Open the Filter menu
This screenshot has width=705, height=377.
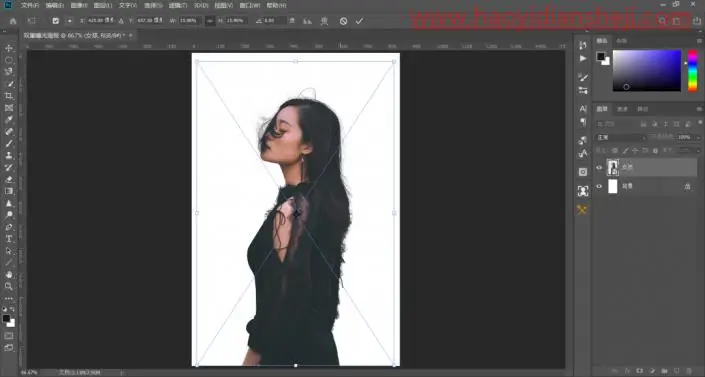(177, 5)
